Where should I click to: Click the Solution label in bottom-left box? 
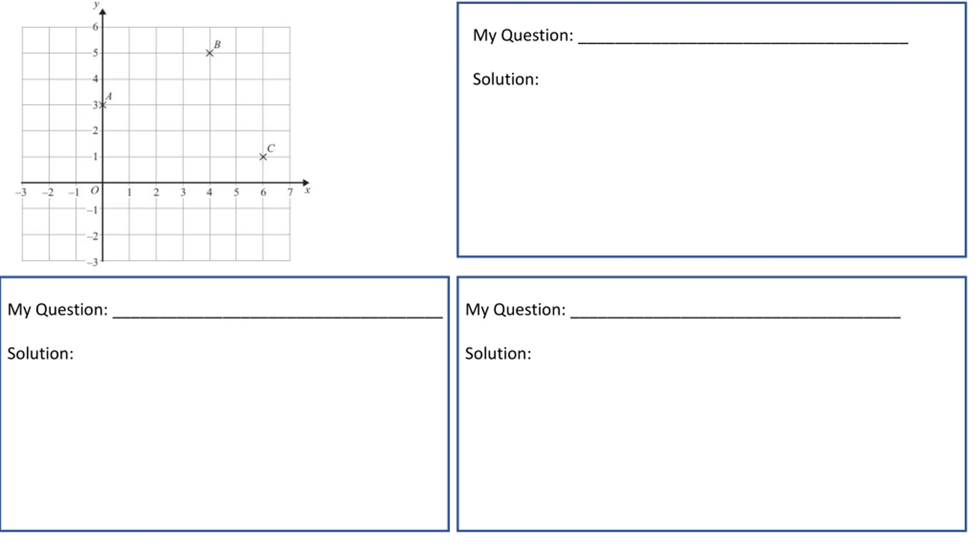coord(40,354)
